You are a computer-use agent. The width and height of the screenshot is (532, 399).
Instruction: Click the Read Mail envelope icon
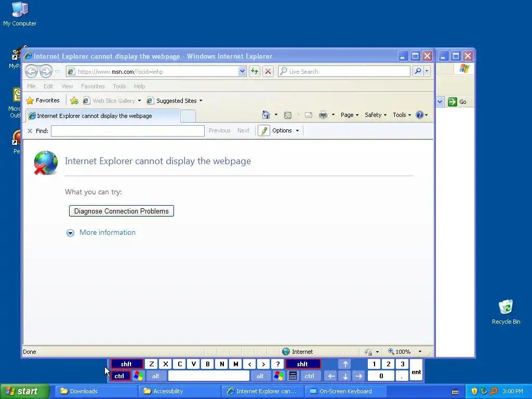coord(309,115)
